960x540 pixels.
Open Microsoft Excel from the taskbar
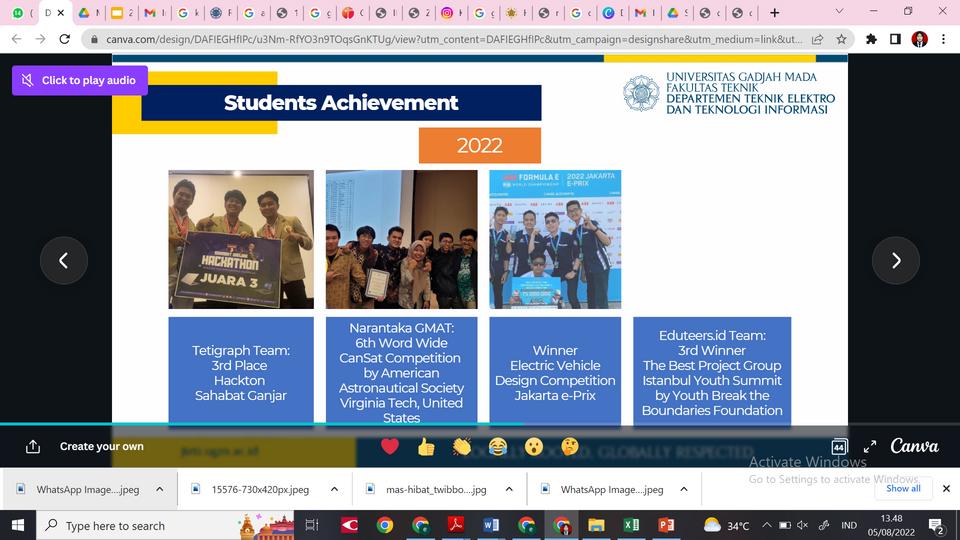(631, 525)
